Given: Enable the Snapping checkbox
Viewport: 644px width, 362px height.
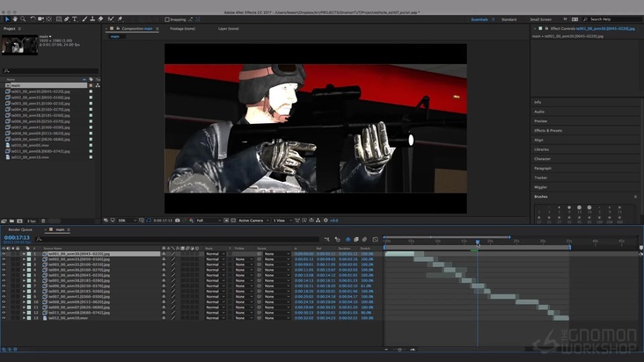Looking at the screenshot, I should tap(167, 18).
